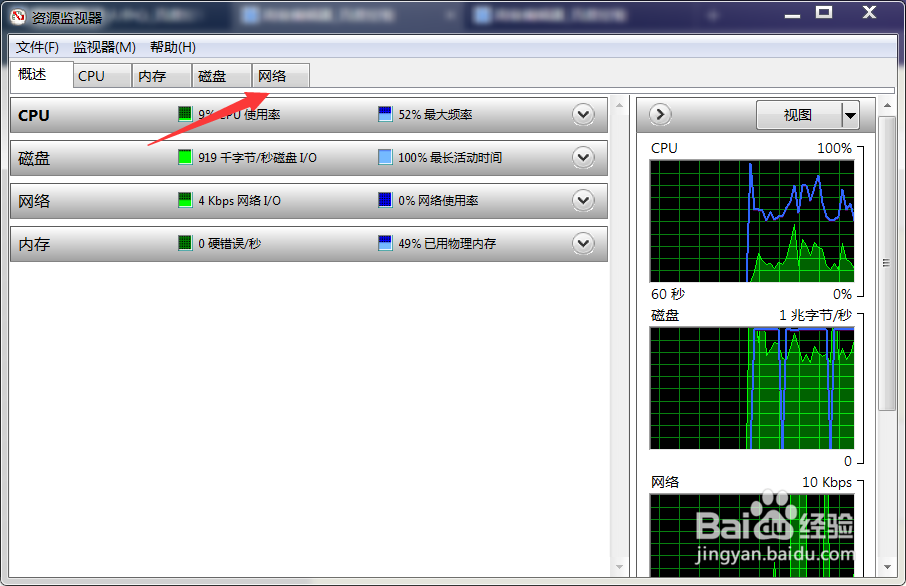The height and width of the screenshot is (586, 906).
Task: Click the blue maximum frequency indicator icon
Action: point(384,114)
